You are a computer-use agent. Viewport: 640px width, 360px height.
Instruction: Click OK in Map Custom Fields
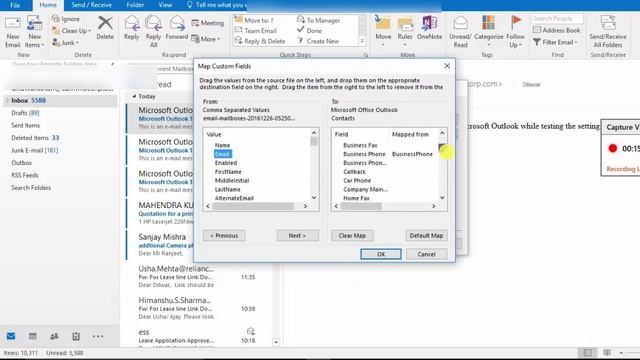(x=380, y=254)
